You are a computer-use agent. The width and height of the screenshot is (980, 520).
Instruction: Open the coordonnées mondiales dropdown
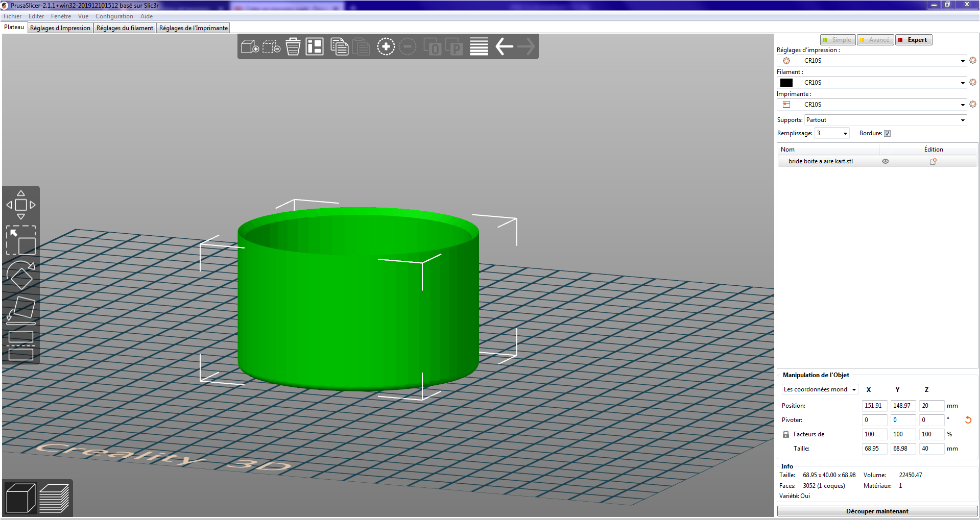click(x=820, y=389)
